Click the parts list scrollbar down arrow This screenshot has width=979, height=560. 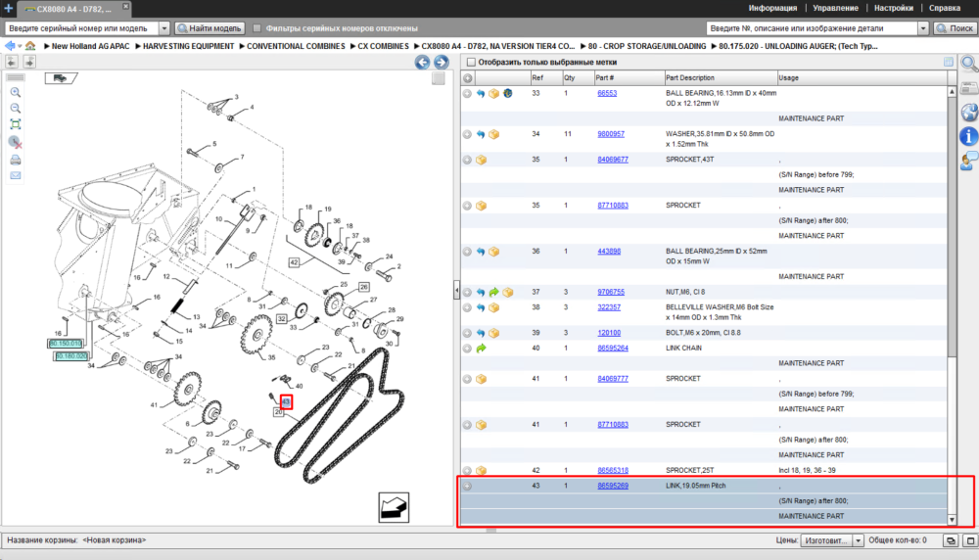[952, 520]
